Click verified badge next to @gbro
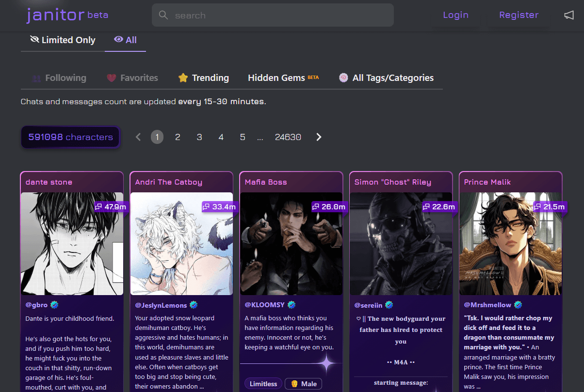Viewport: 584px width, 392px height. point(54,305)
